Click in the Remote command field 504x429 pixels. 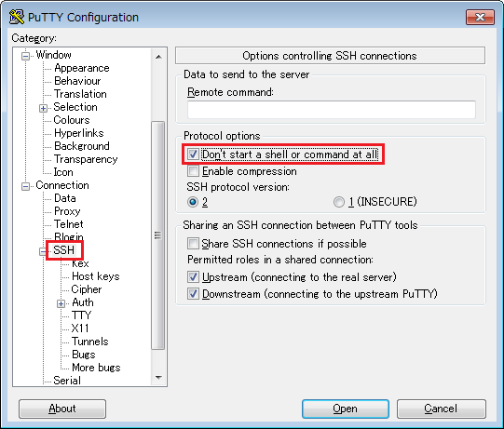tap(332, 110)
